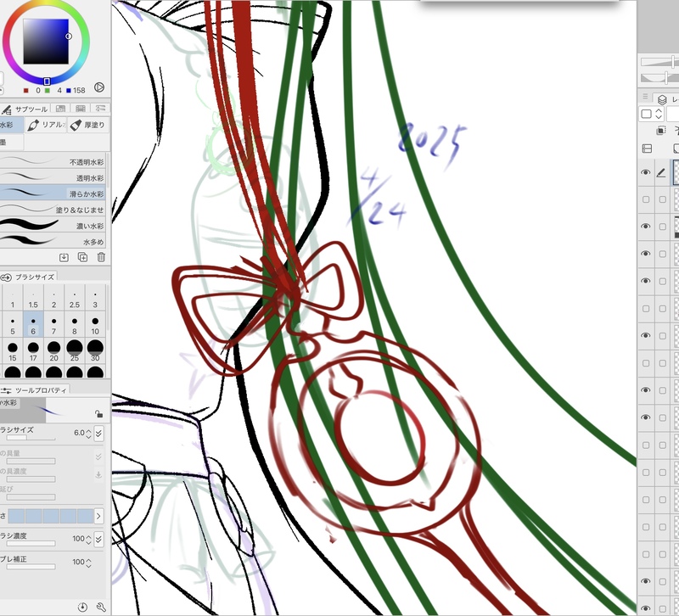Toggle the tool property lock icon
Viewport: 679px width, 616px height.
point(99,414)
